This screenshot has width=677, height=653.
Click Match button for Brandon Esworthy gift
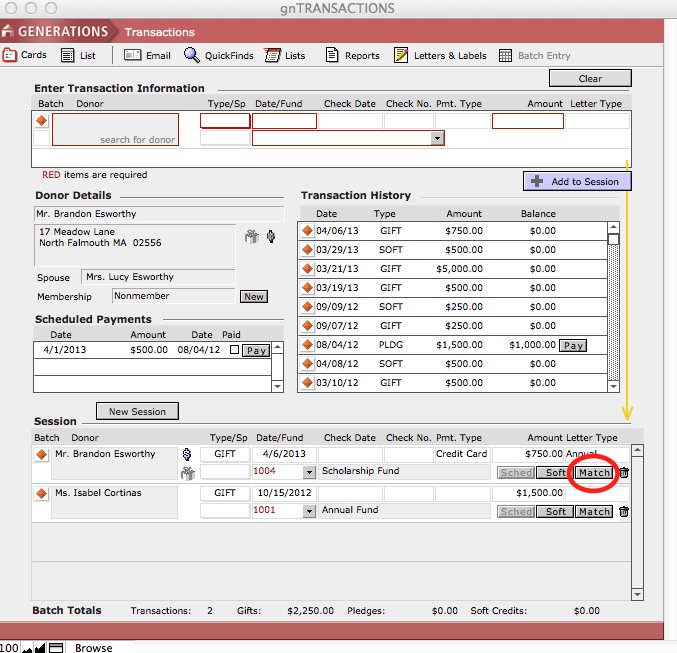(x=594, y=472)
